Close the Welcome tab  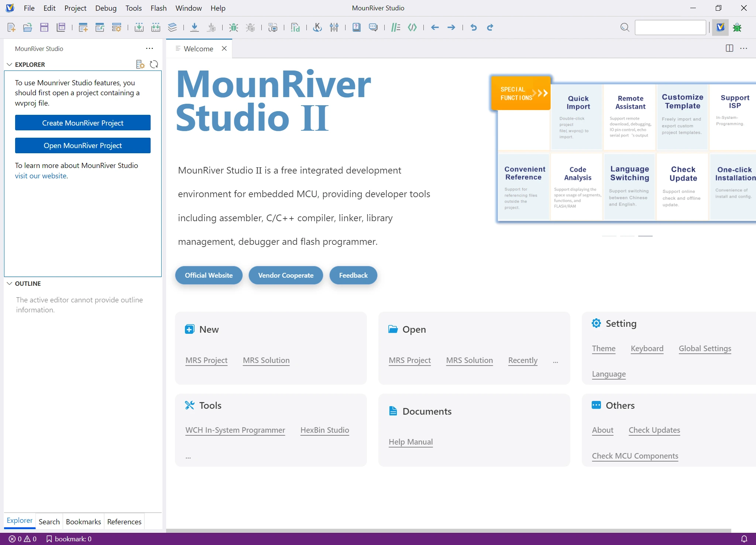tap(224, 48)
